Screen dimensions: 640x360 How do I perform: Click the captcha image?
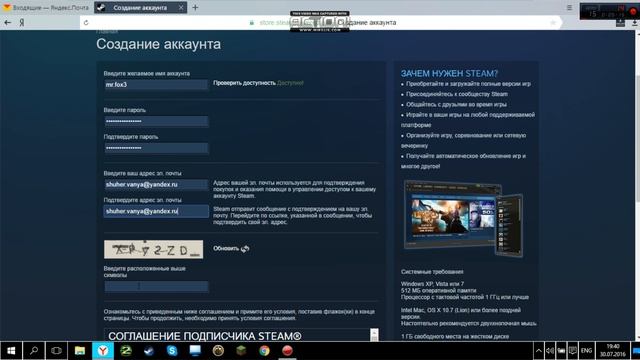click(153, 249)
